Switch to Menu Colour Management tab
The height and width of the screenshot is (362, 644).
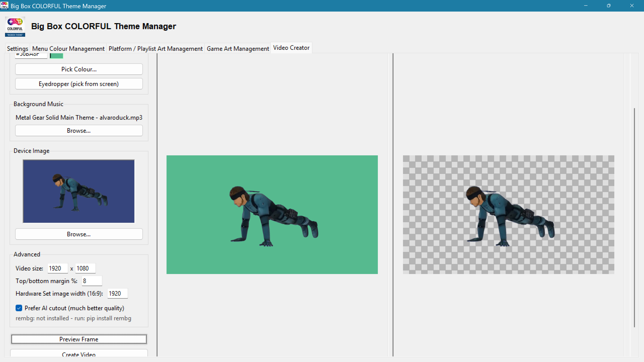pyautogui.click(x=68, y=48)
